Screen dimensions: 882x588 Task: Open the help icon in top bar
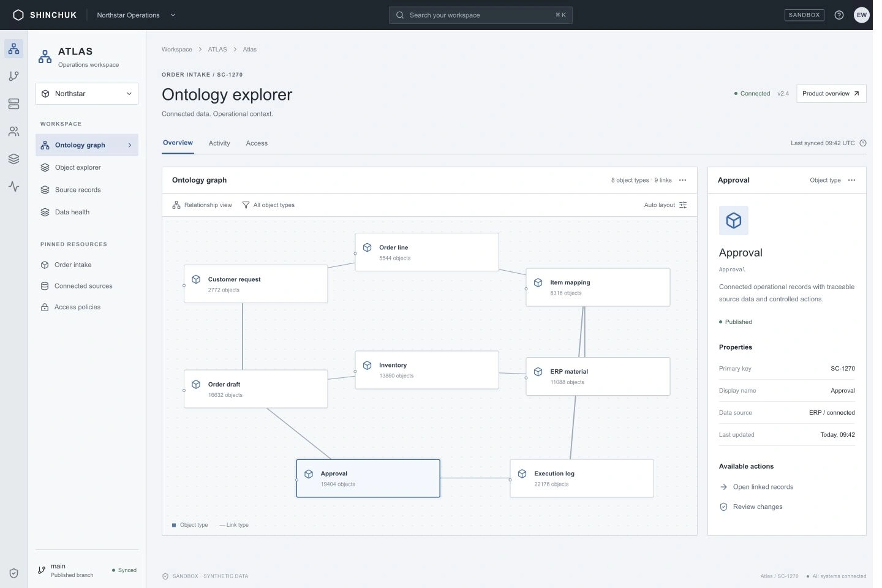(x=839, y=15)
